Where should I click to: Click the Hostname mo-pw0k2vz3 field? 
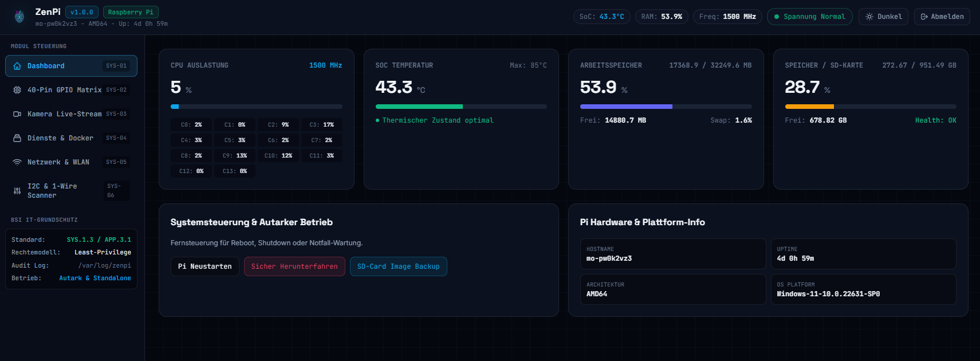click(673, 254)
